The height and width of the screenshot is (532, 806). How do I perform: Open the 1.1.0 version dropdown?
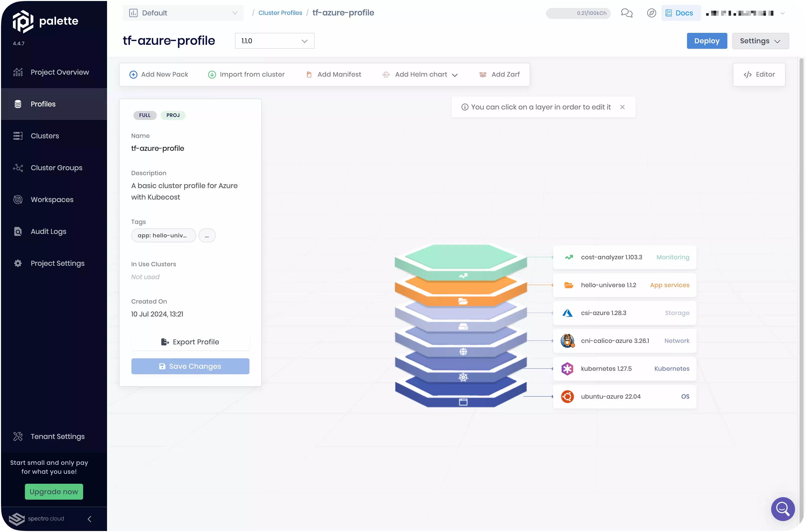point(275,41)
